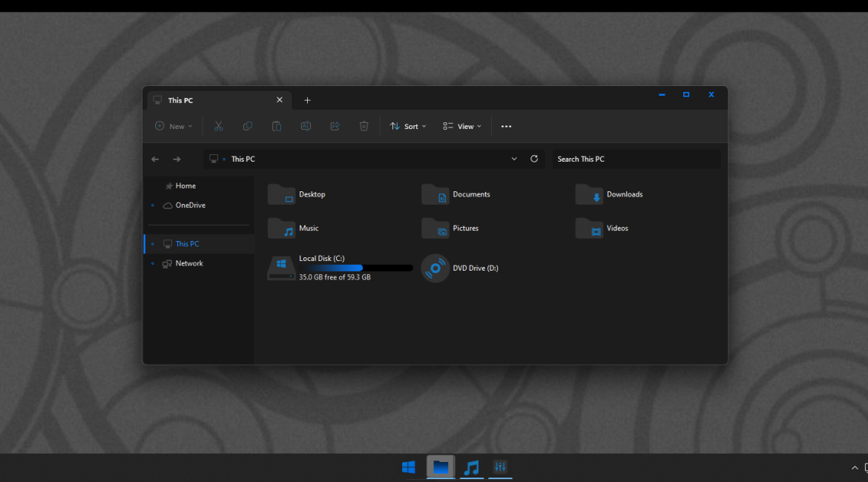Click the Copy icon in toolbar
Viewport: 868px width, 482px height.
tap(248, 126)
